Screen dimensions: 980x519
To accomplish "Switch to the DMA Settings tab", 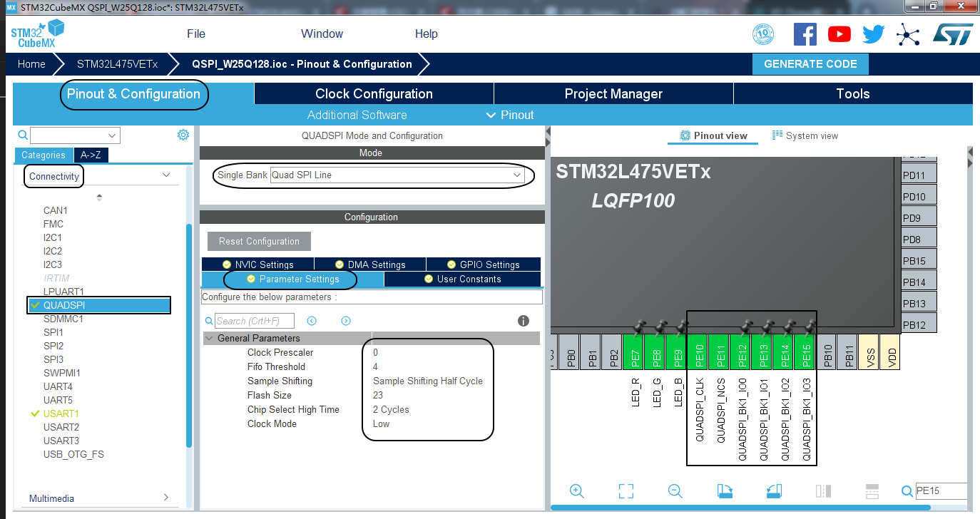I will tap(370, 264).
